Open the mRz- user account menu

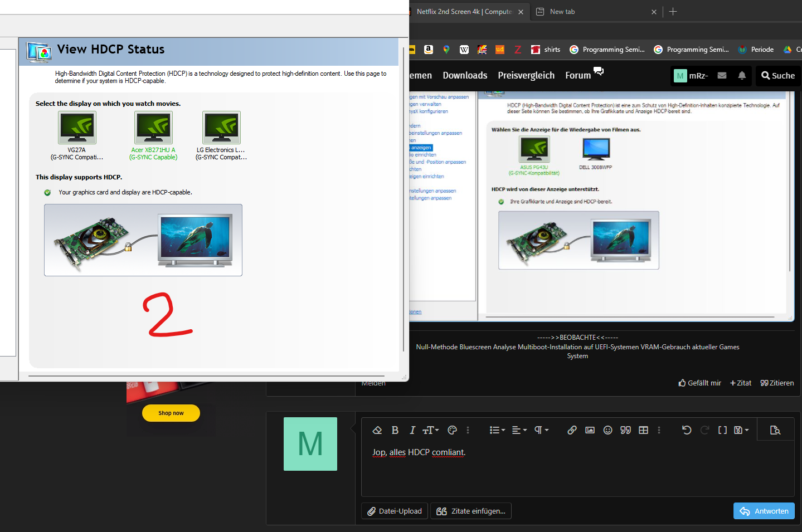click(691, 76)
